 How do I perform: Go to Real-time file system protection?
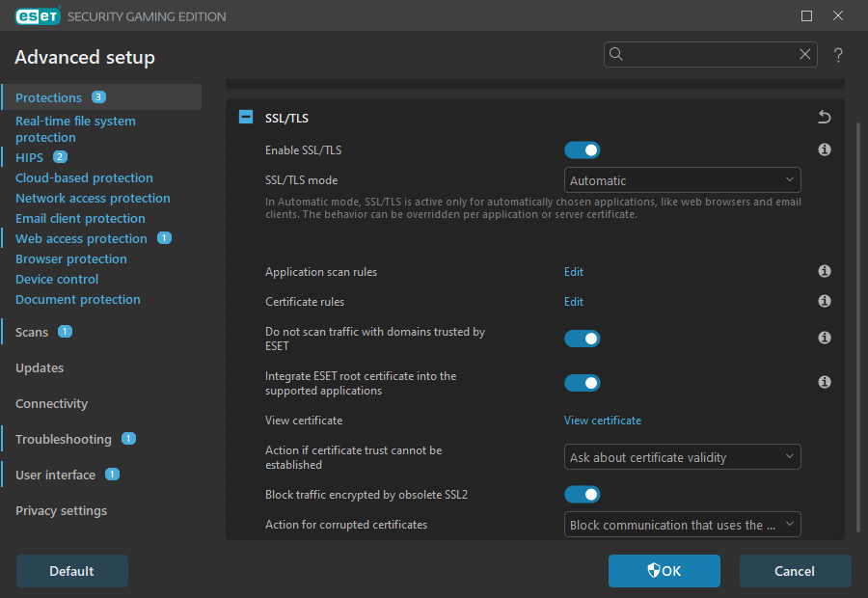[75, 129]
